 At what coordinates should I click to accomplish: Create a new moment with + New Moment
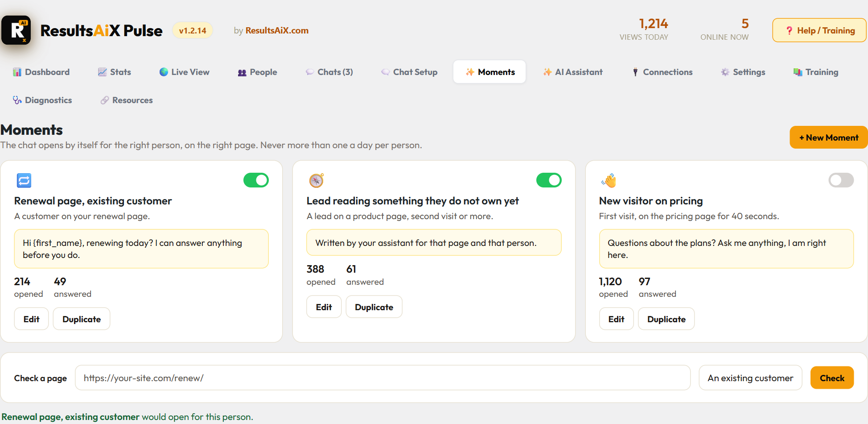pos(829,137)
